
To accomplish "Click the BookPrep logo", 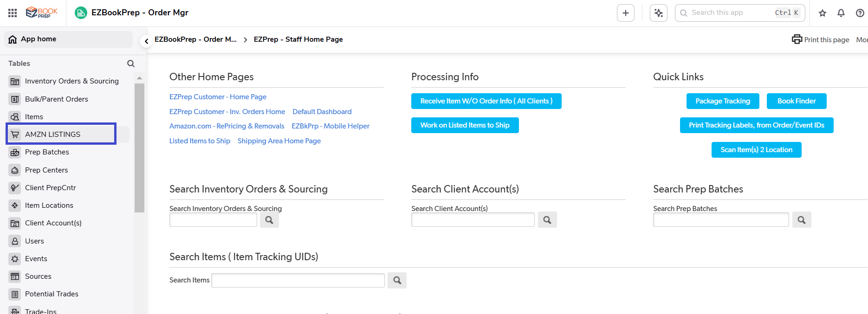I will coord(42,13).
